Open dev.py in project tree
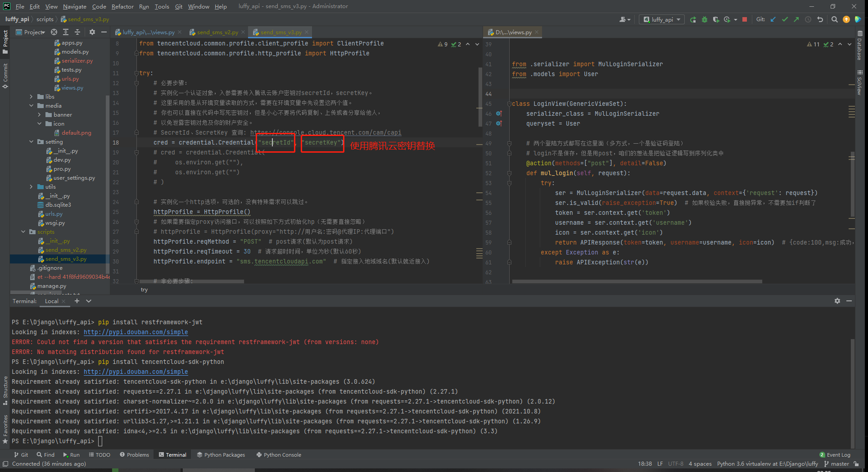Image resolution: width=868 pixels, height=472 pixels. pyautogui.click(x=62, y=160)
